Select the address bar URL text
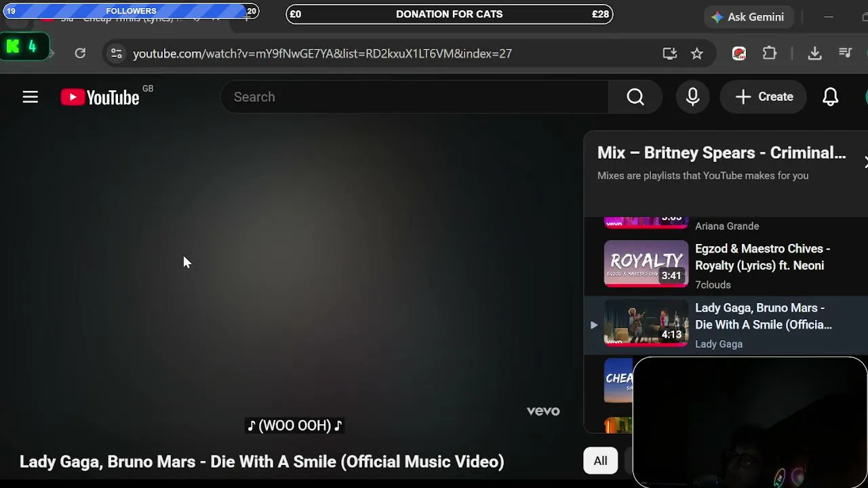Viewport: 868px width, 488px height. [322, 54]
